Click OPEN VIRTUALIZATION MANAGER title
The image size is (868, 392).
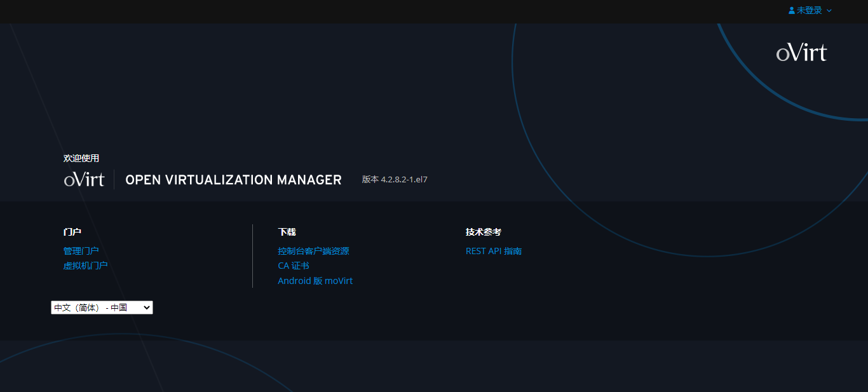coord(233,180)
